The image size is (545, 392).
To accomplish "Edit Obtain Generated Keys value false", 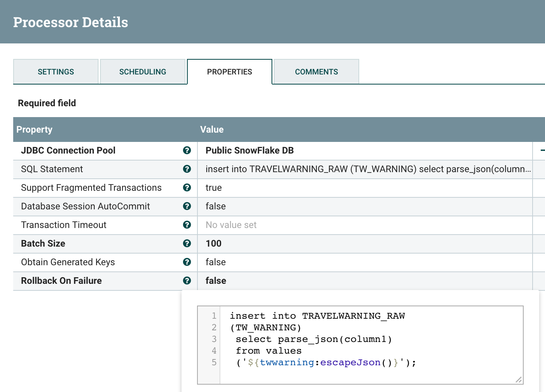I will tap(365, 262).
